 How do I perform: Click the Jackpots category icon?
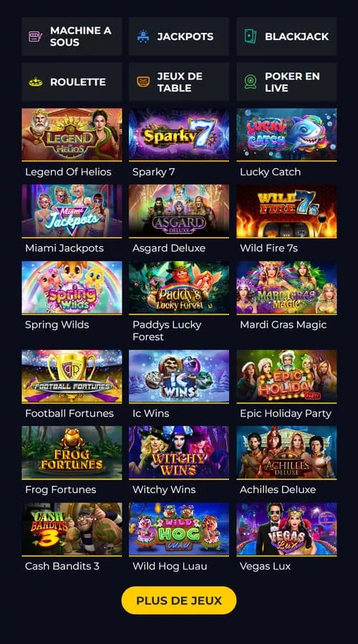coord(143,36)
